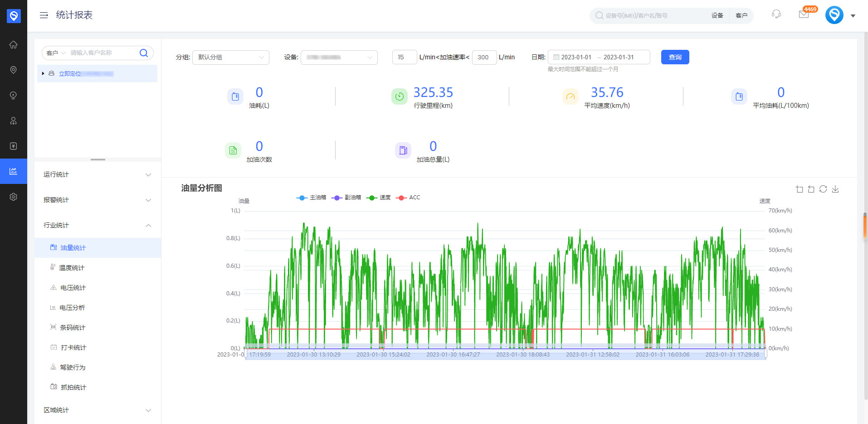
Task: Click the minimum refuel rate field 15
Action: click(405, 58)
